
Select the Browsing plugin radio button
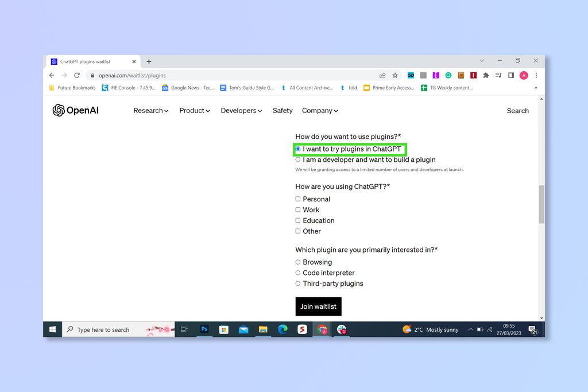pyautogui.click(x=298, y=262)
